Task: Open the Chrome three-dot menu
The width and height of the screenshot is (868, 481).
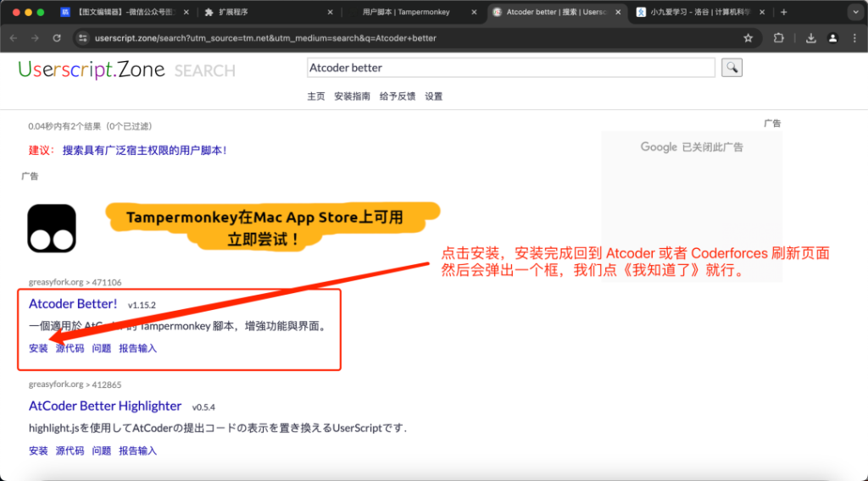Action: (x=854, y=38)
